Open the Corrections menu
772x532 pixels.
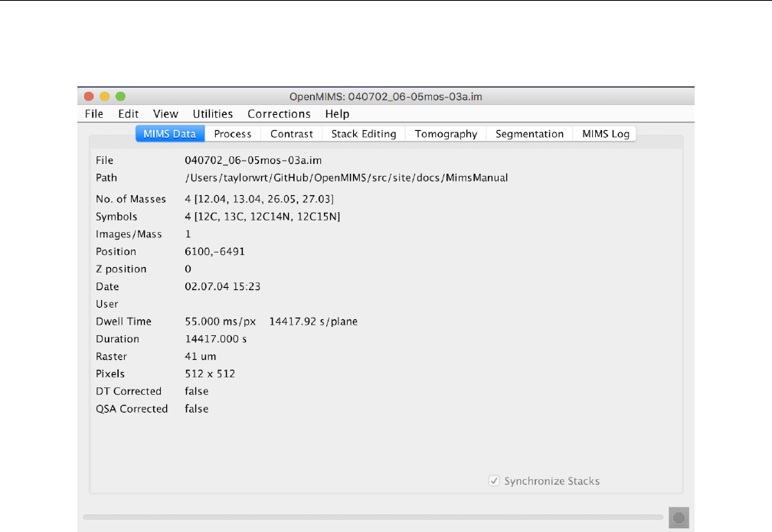click(x=279, y=114)
